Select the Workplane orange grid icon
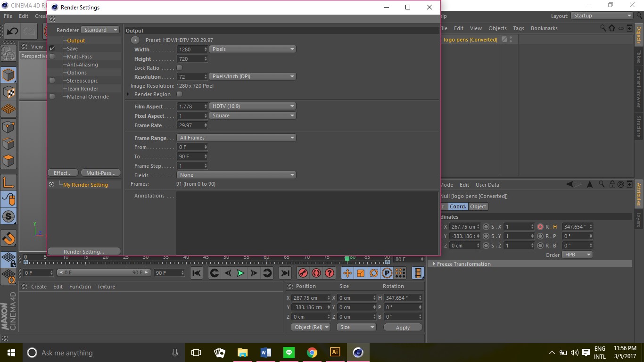644x362 pixels. pos(8,109)
